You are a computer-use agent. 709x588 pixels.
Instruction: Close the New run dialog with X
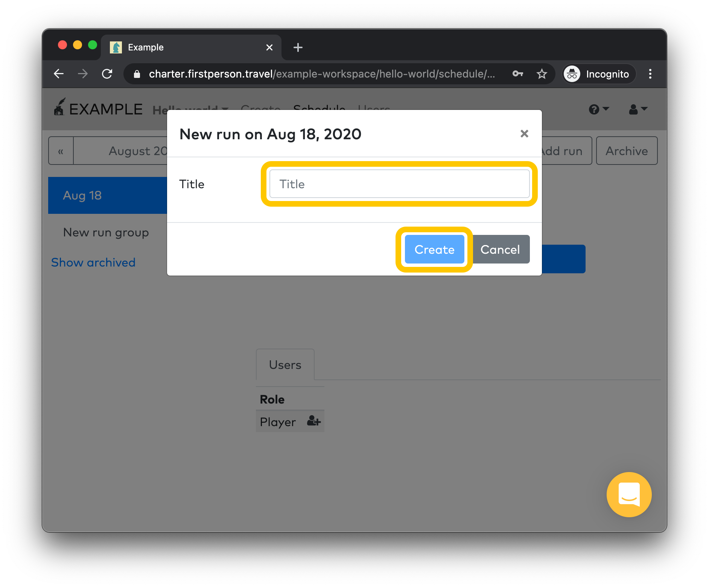coord(524,134)
